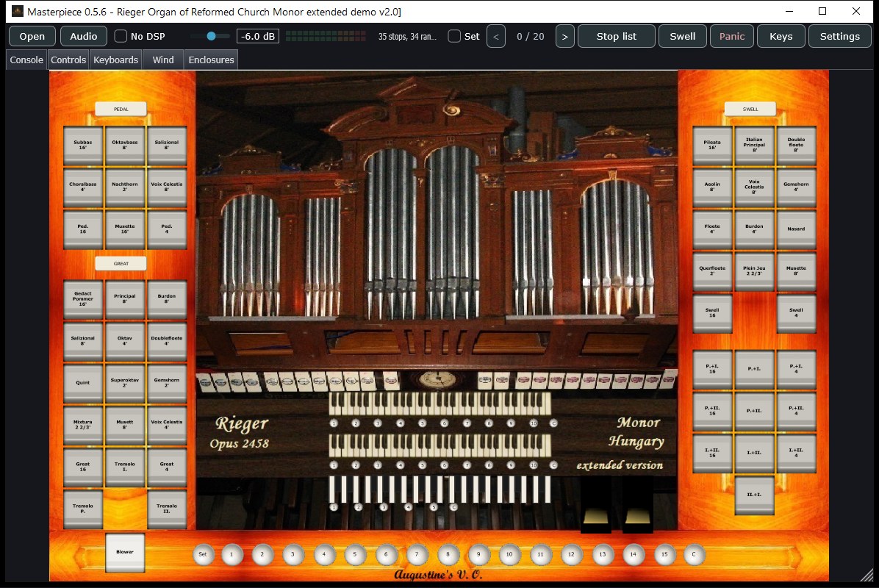Click the Open button

(x=32, y=37)
